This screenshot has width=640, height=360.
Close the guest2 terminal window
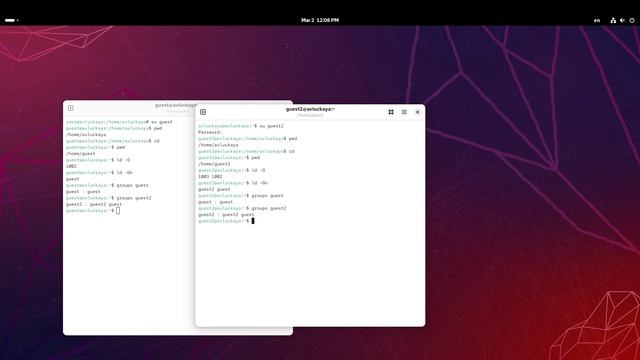pos(418,112)
